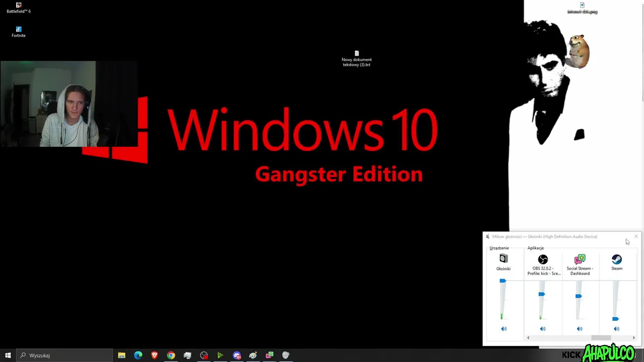Click the Social Stream icon in mixer
Image resolution: width=644 pixels, height=362 pixels.
tap(580, 259)
